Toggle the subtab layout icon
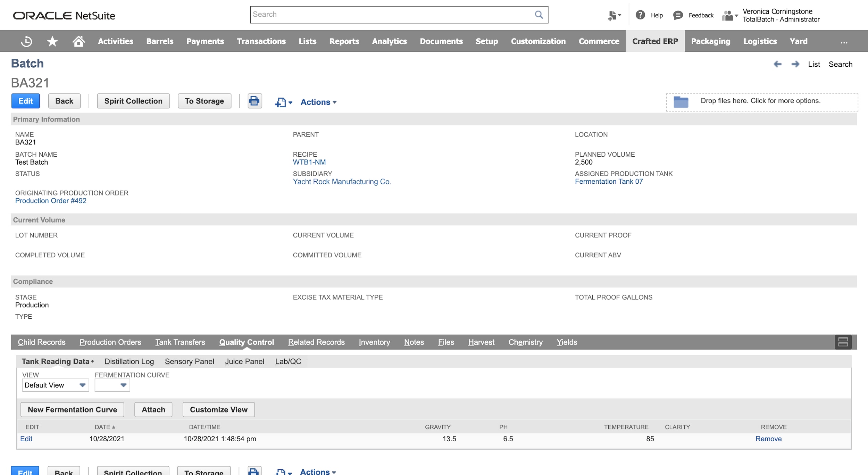 843,342
